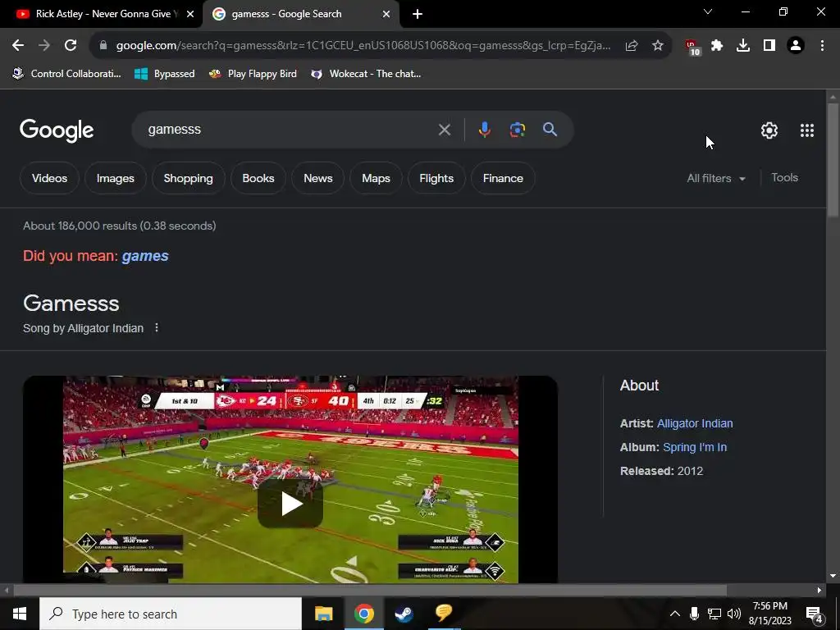This screenshot has height=630, width=840.
Task: Open Chrome three-dot menu
Action: click(x=822, y=46)
